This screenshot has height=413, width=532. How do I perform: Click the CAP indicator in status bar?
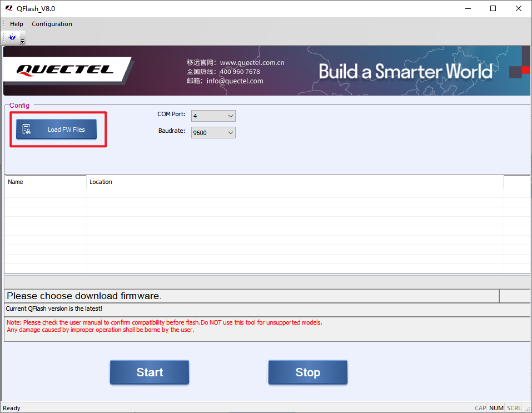[x=480, y=408]
